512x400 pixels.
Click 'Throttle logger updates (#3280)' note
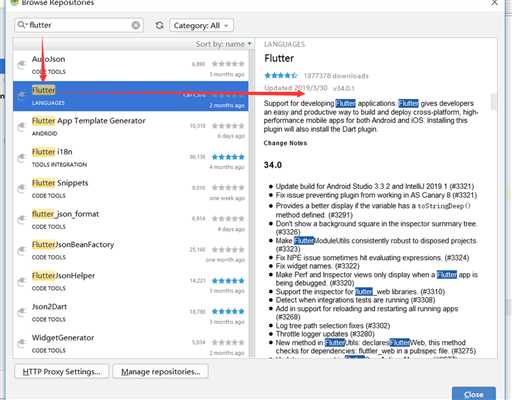325,334
